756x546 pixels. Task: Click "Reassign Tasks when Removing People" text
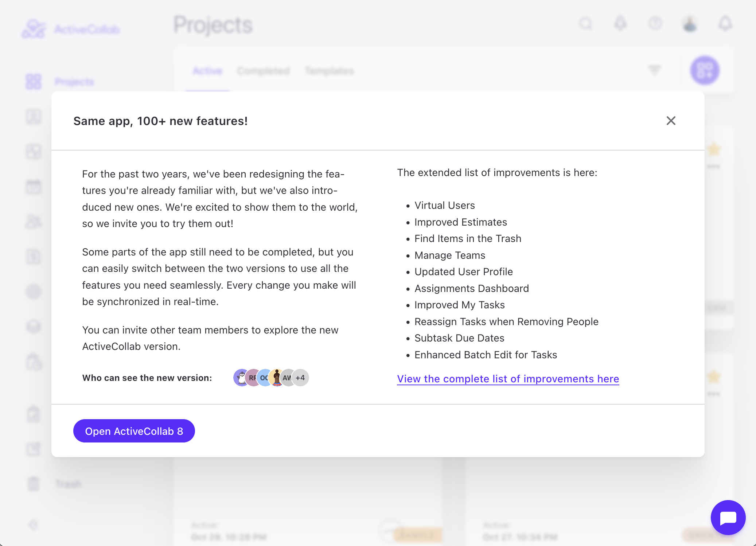[x=507, y=321]
